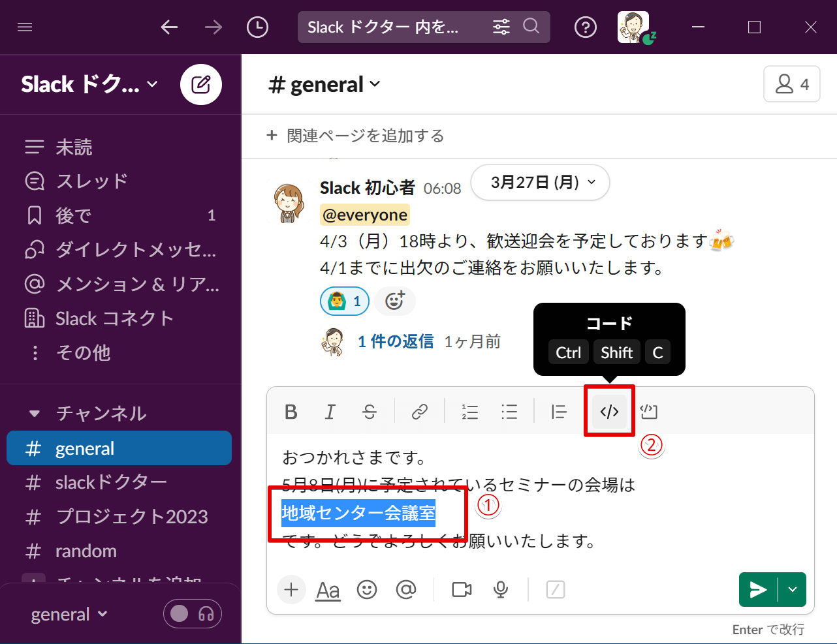Image resolution: width=837 pixels, height=644 pixels.
Task: Apply italic formatting in the composer
Action: 330,411
